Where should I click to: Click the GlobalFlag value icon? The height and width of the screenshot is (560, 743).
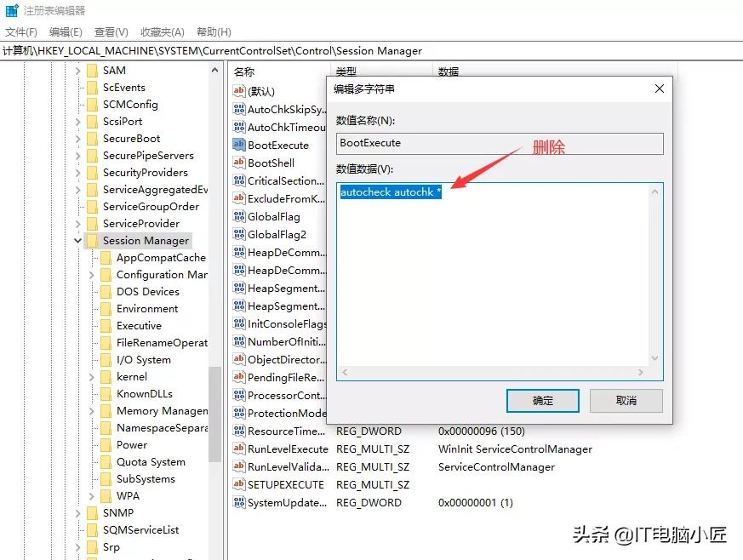239,216
